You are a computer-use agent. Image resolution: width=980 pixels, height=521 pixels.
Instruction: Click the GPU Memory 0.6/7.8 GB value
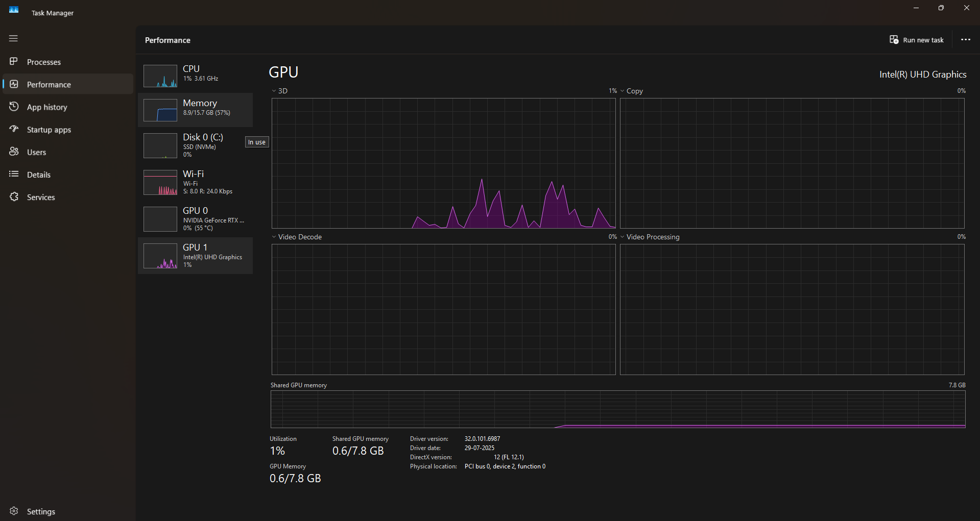(x=295, y=479)
